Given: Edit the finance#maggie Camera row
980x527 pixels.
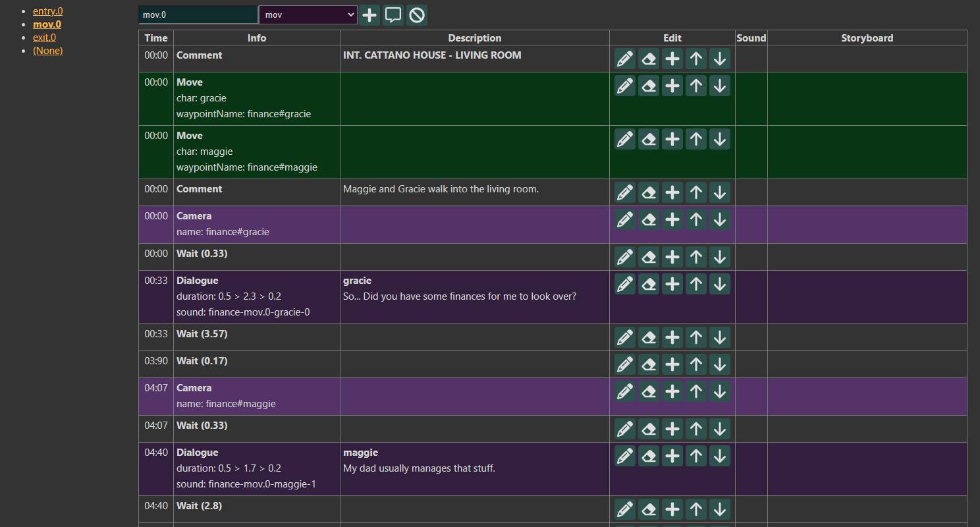Looking at the screenshot, I should (x=624, y=391).
